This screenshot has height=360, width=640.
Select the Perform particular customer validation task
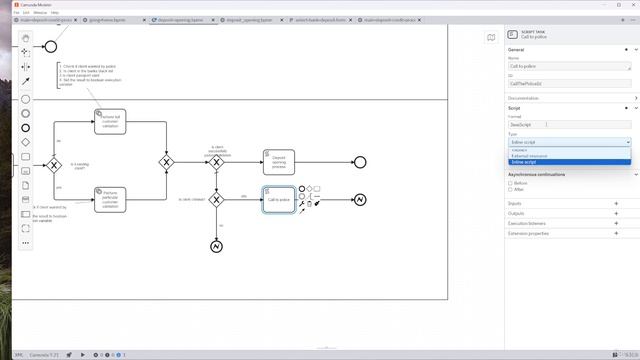(110, 200)
